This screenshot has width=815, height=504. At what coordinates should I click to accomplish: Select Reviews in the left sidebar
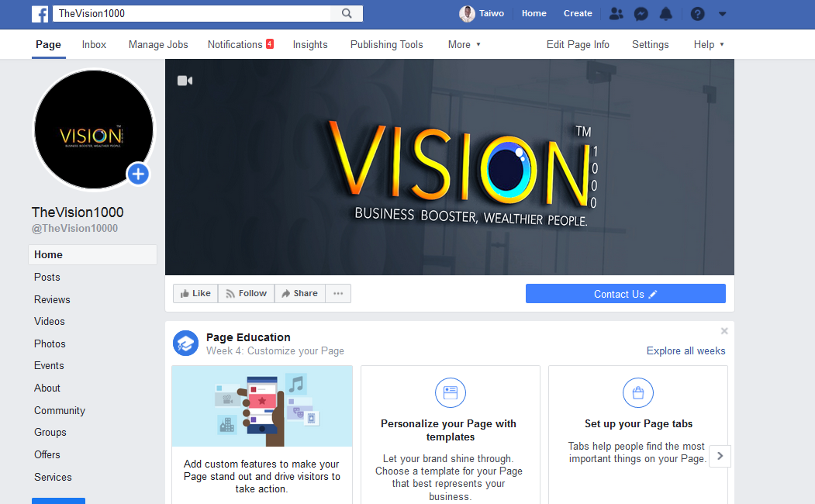(52, 299)
